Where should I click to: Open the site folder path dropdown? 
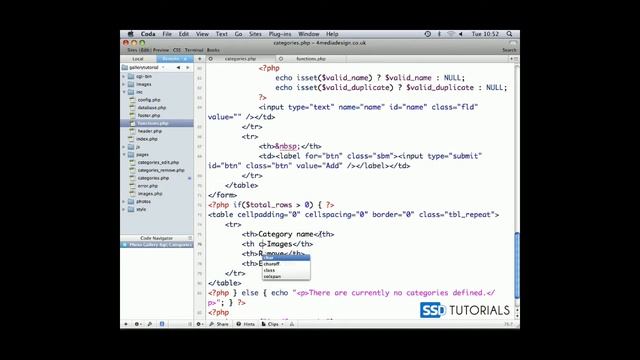coord(144,67)
